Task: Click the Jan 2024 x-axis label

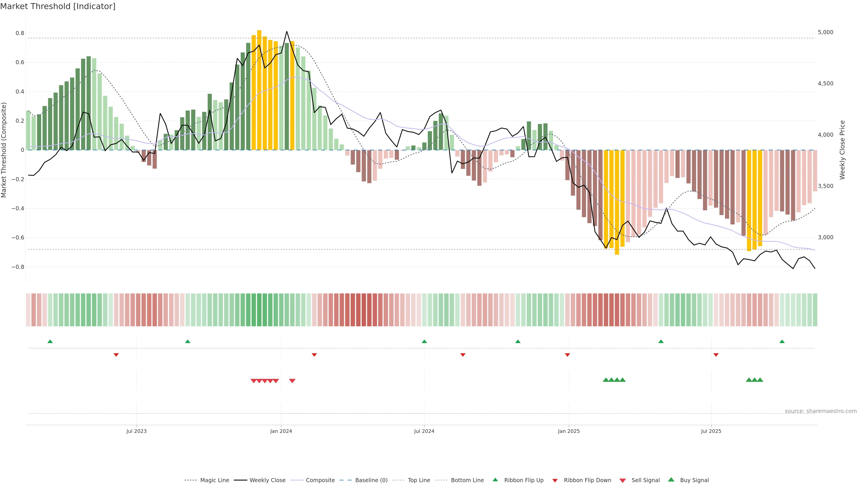Action: (281, 431)
